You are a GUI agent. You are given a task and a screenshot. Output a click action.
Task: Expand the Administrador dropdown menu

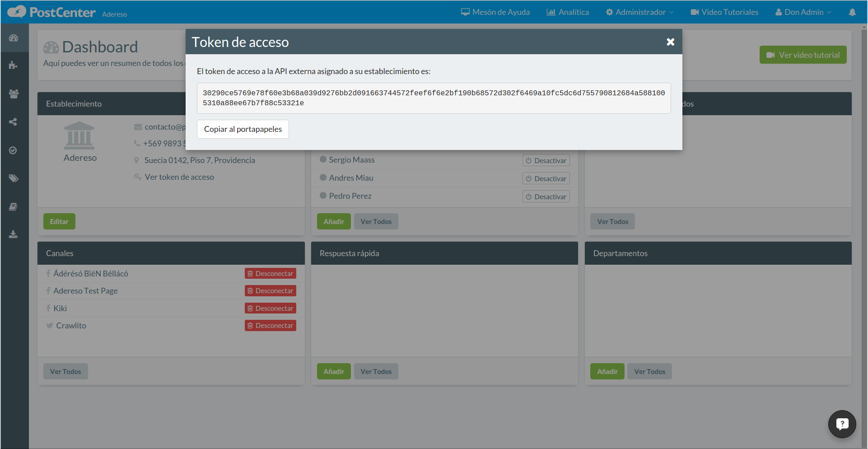pos(639,12)
